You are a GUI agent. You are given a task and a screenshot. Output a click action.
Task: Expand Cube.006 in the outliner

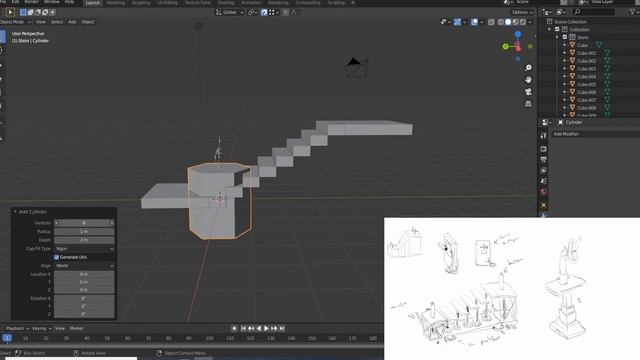[565, 92]
